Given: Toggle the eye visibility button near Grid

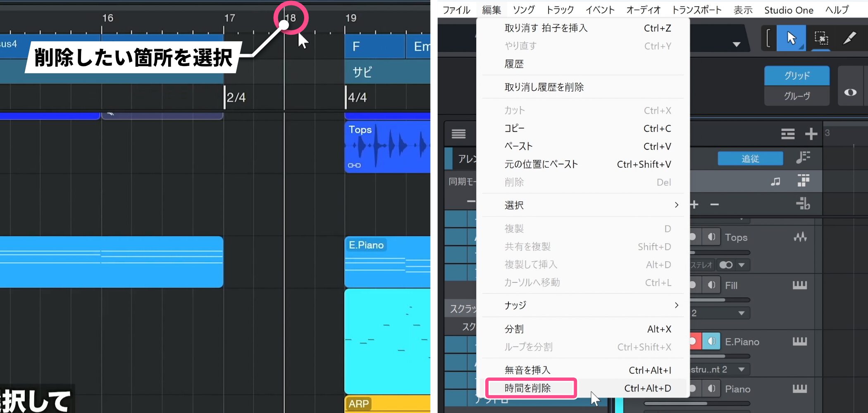Looking at the screenshot, I should click(x=850, y=92).
